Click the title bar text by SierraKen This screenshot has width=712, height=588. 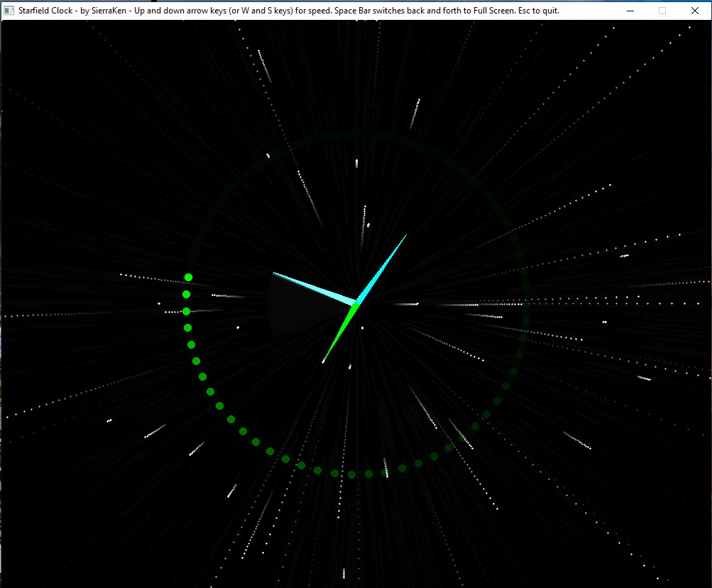284,11
